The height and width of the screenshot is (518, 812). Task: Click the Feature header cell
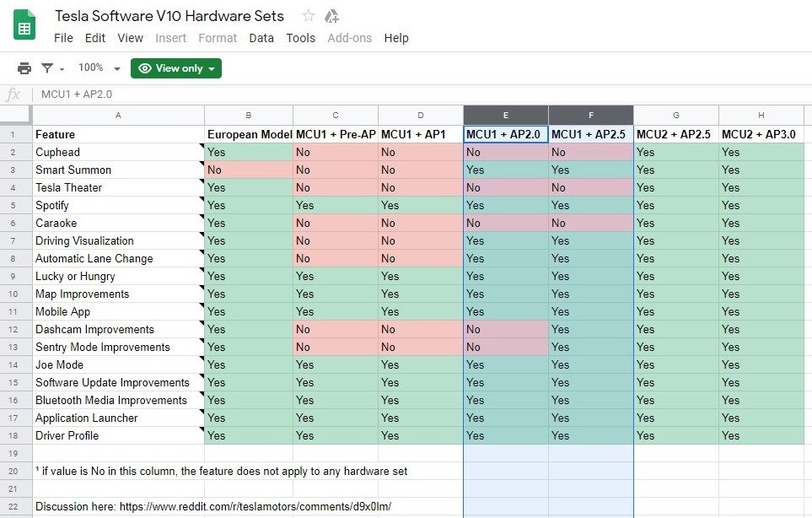(118, 135)
